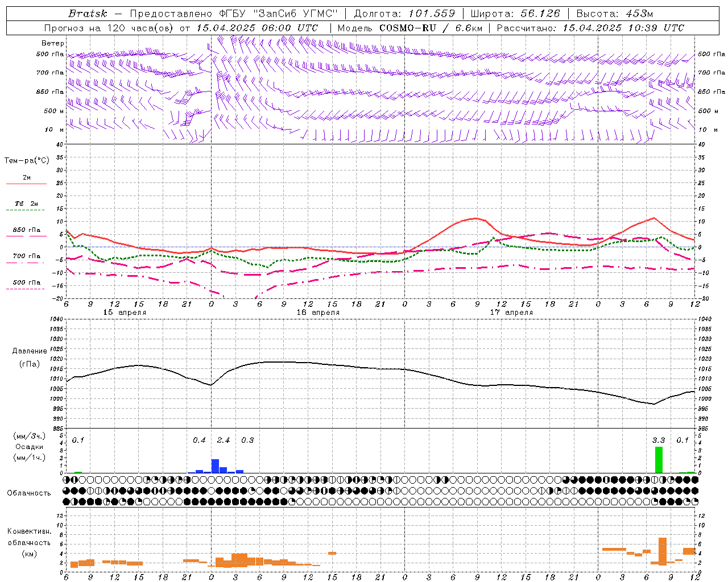Click the solid red 2м legend line
The image size is (728, 582).
click(26, 184)
